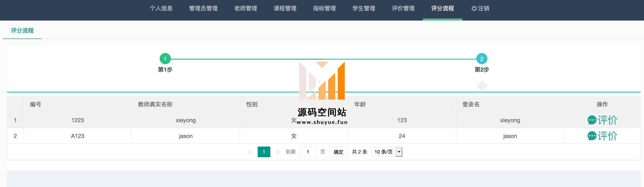
Task: Open 学生管理 menu
Action: pyautogui.click(x=364, y=8)
